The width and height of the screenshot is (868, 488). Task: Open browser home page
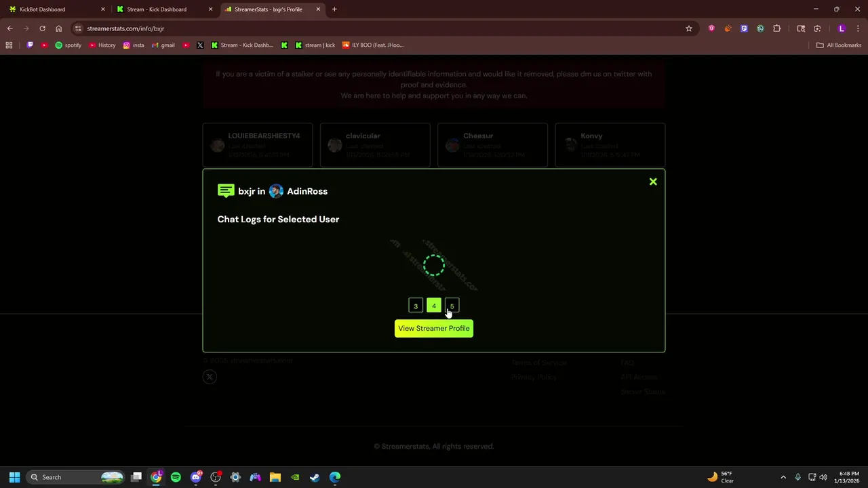[58, 28]
